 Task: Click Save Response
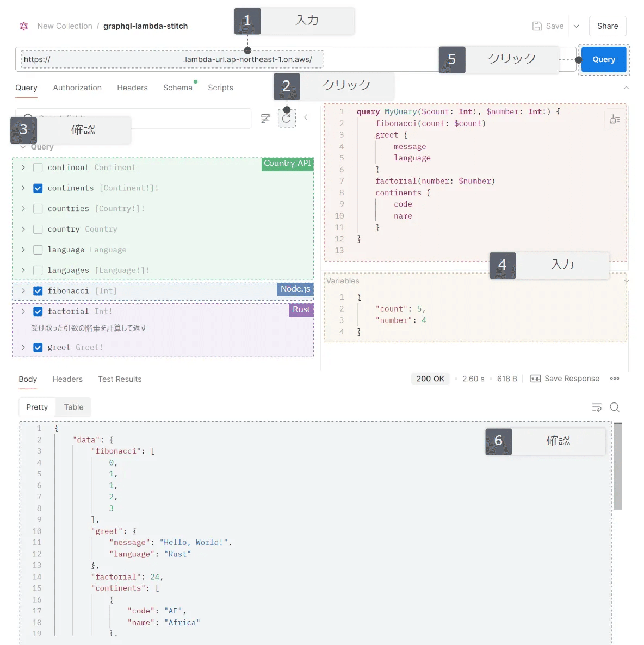pyautogui.click(x=570, y=379)
